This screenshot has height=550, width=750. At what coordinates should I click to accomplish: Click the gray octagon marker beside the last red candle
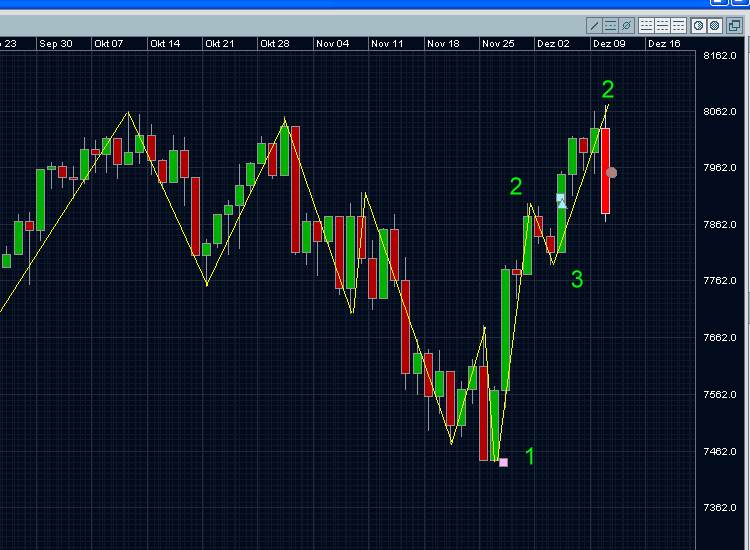[611, 173]
